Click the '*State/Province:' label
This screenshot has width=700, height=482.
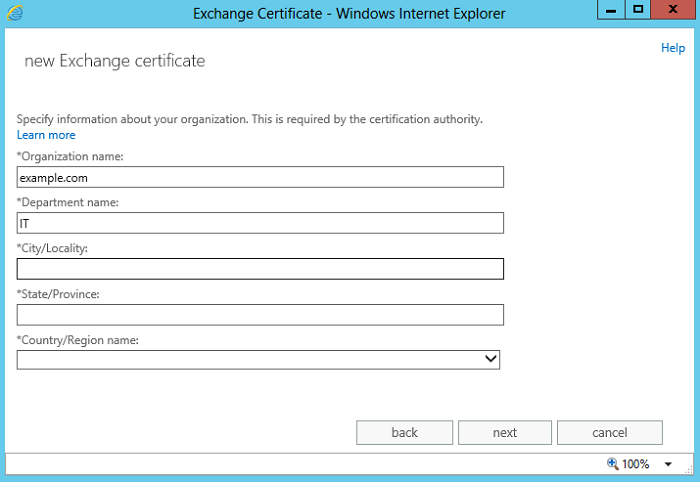[58, 294]
